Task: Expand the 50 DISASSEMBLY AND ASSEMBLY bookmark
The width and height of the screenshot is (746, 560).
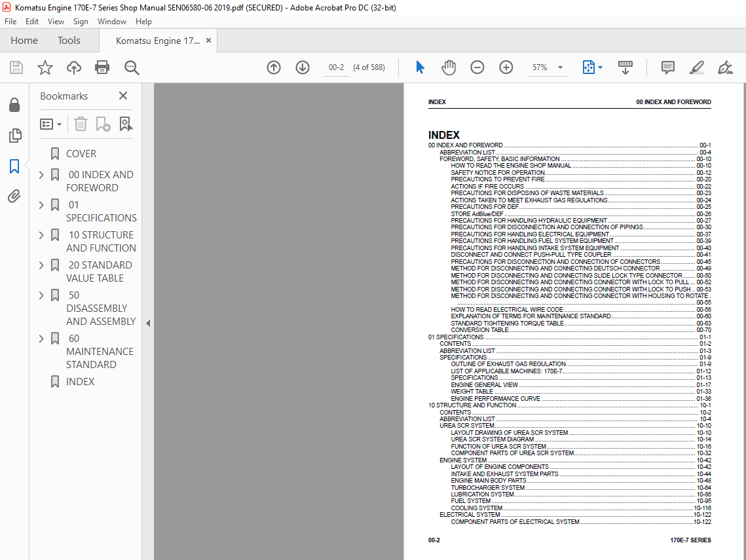Action: 41,295
